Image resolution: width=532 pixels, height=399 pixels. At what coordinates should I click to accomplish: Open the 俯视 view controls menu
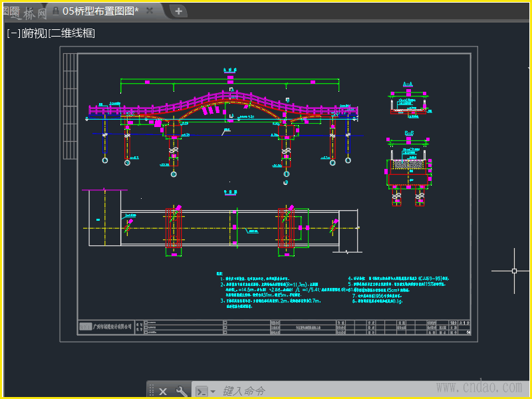tap(35, 33)
